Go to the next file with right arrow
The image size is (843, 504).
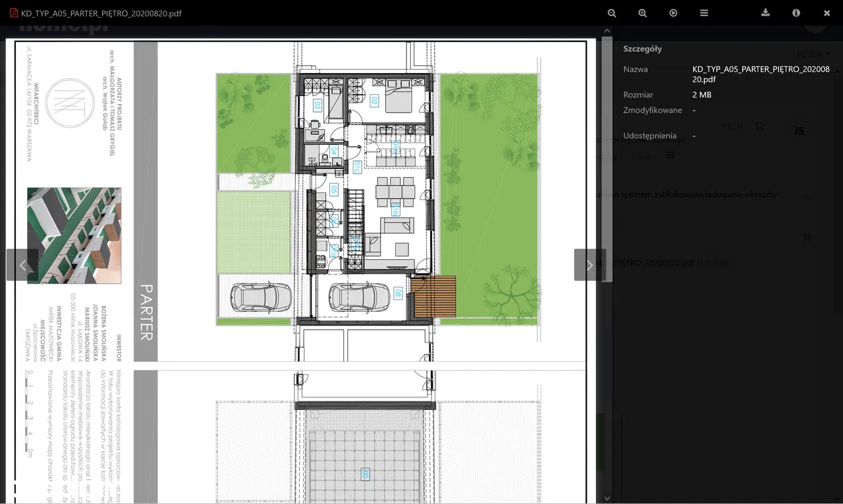coord(589,265)
